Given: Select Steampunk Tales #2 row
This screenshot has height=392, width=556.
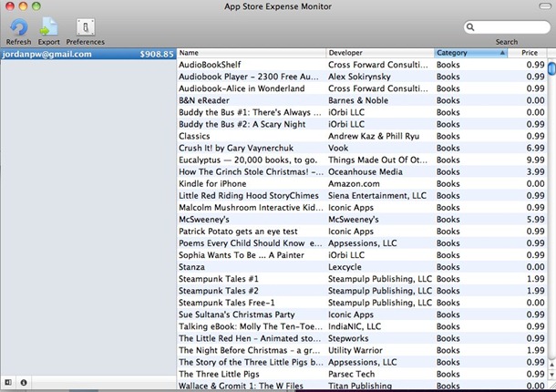Looking at the screenshot, I should coord(362,291).
